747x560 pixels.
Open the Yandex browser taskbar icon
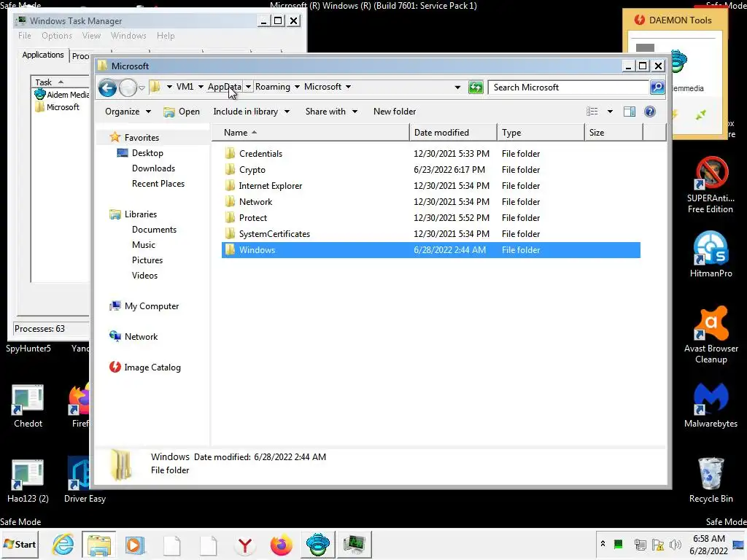click(x=245, y=545)
